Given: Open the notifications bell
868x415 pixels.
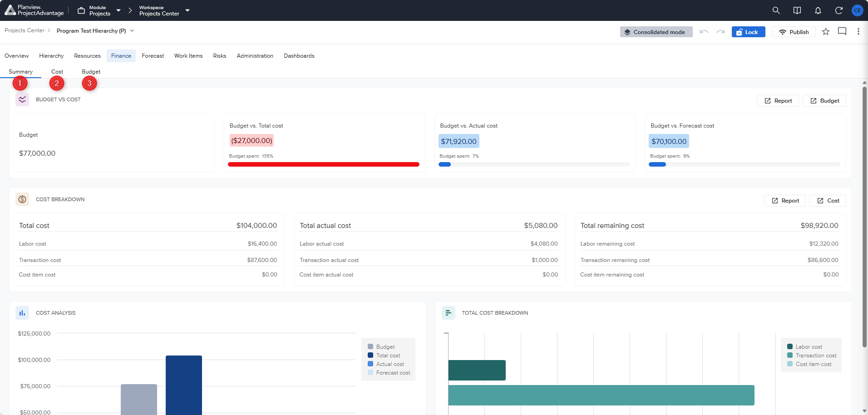Looking at the screenshot, I should (818, 10).
